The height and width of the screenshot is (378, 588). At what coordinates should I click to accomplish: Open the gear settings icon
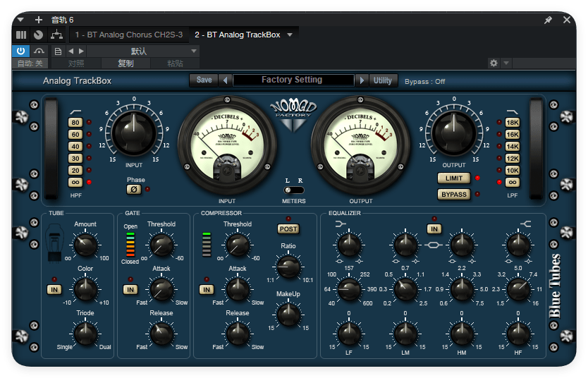(494, 63)
